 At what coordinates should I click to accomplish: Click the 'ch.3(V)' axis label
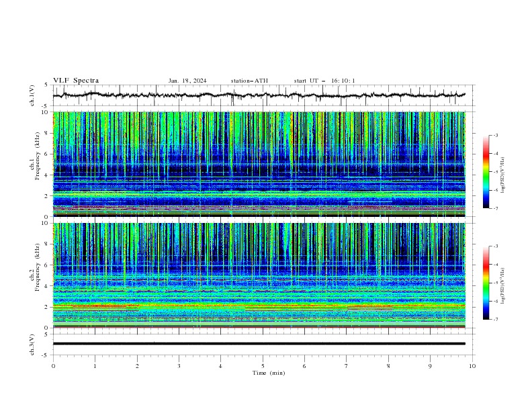point(32,345)
